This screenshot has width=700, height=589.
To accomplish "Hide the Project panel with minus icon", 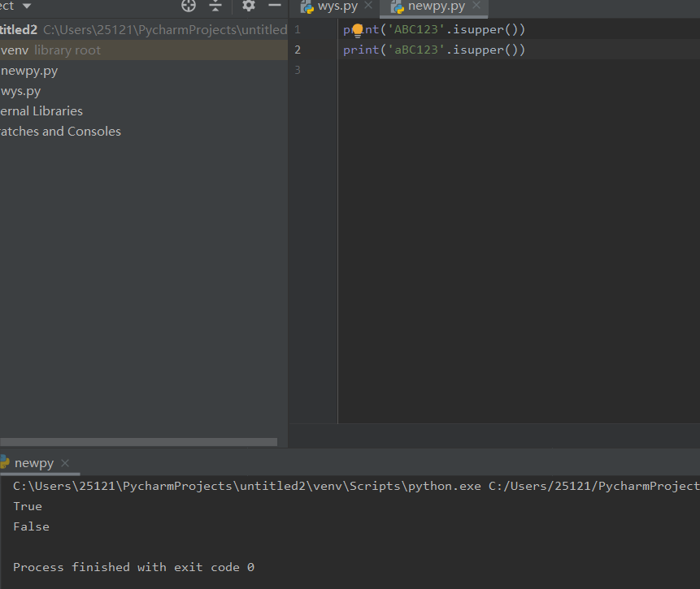I will tap(275, 6).
